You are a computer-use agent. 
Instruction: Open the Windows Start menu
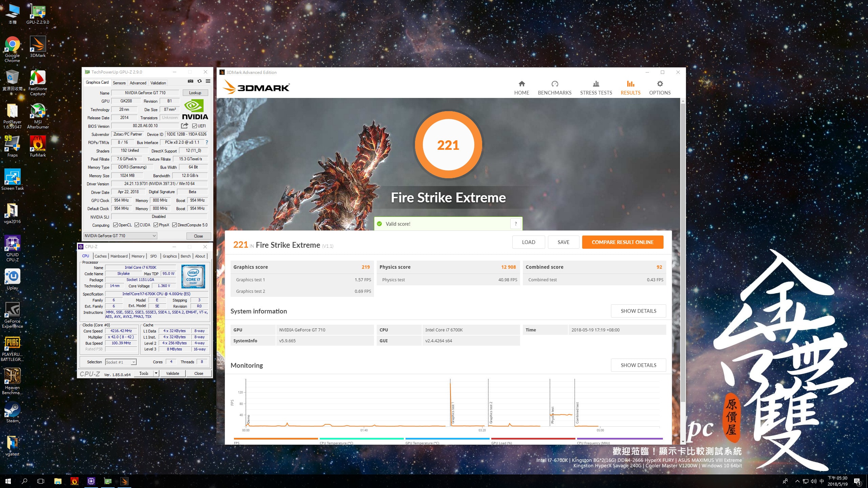coord(8,481)
